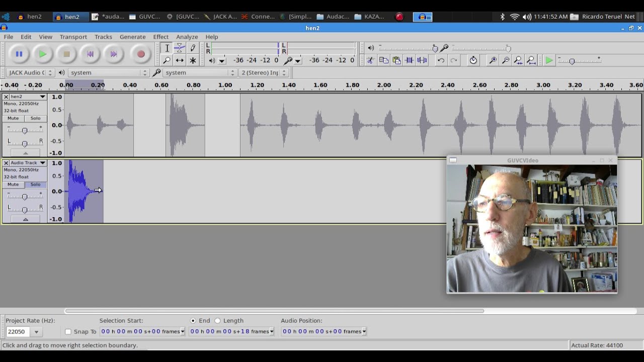Screen dimensions: 644x362
Task: Select the Length radio button
Action: click(217, 321)
